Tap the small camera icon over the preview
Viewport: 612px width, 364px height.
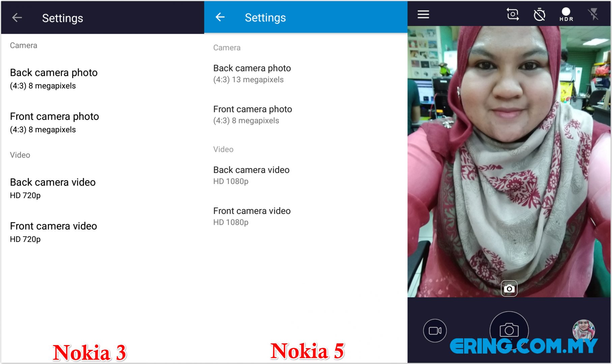point(509,289)
